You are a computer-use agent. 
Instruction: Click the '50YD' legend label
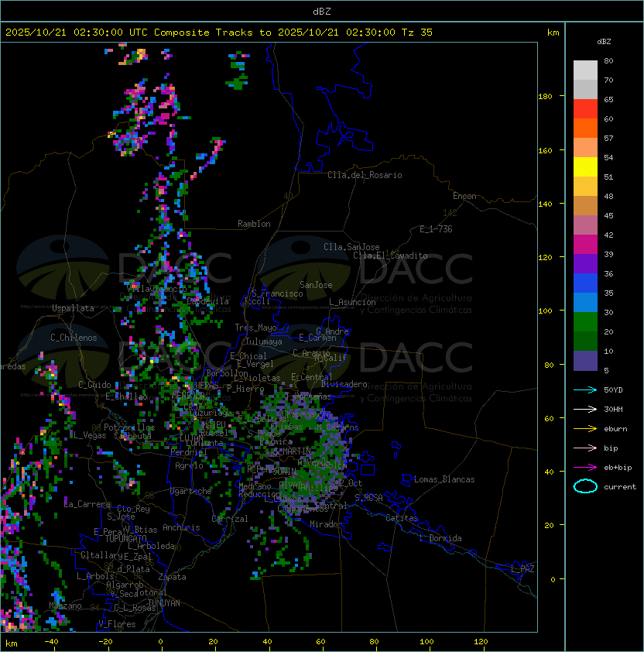[613, 389]
